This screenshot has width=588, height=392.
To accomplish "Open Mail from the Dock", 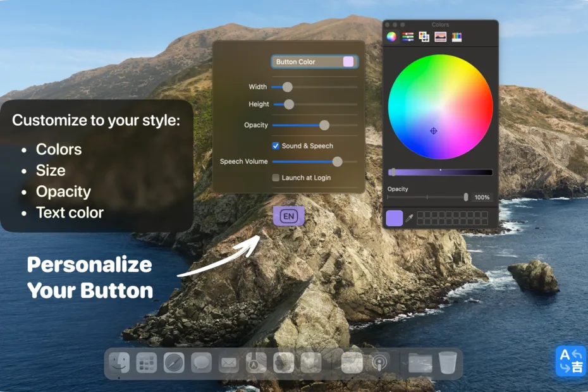I will point(229,363).
